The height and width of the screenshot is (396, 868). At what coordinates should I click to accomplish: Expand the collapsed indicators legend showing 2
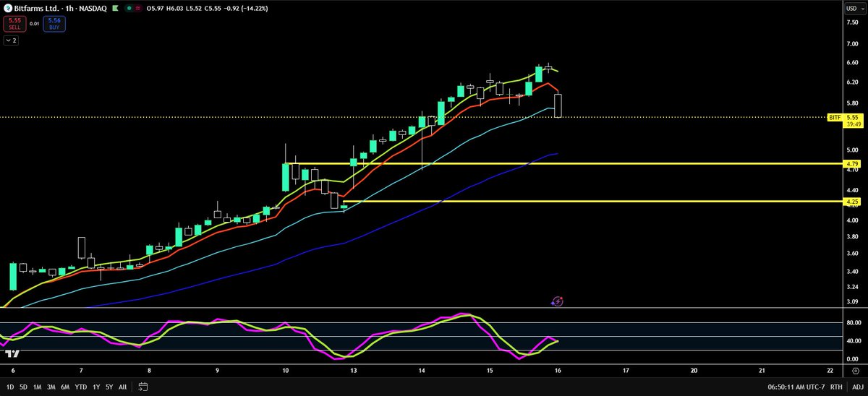(x=11, y=40)
